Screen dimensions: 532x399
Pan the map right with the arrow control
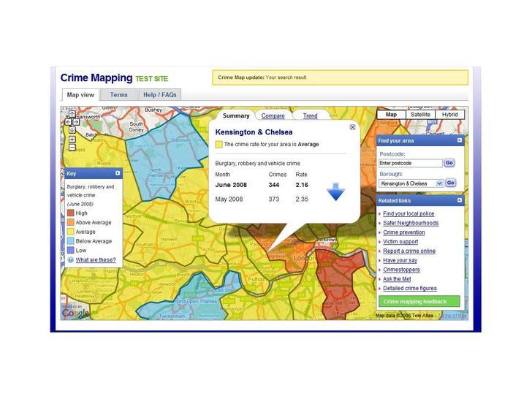(x=76, y=122)
